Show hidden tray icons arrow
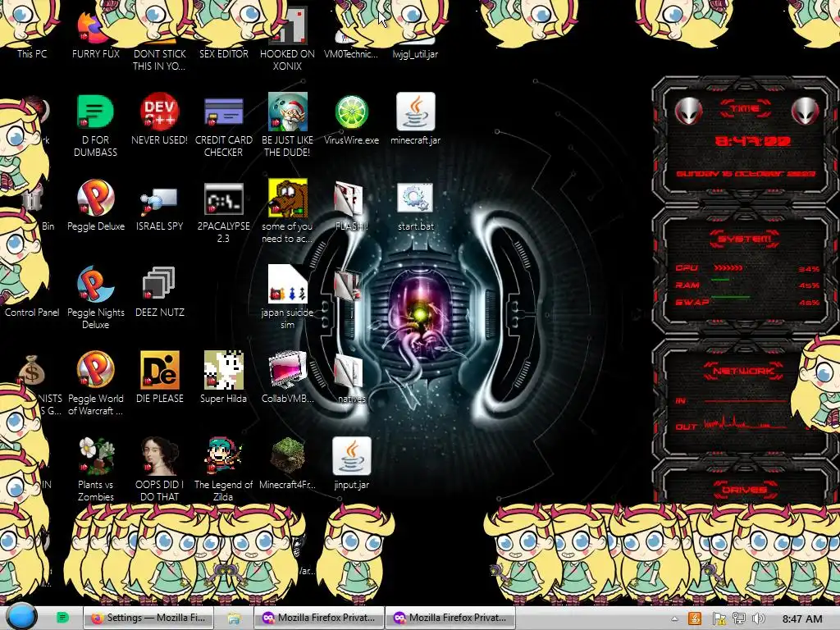Screen dimensions: 840x630 click(674, 619)
